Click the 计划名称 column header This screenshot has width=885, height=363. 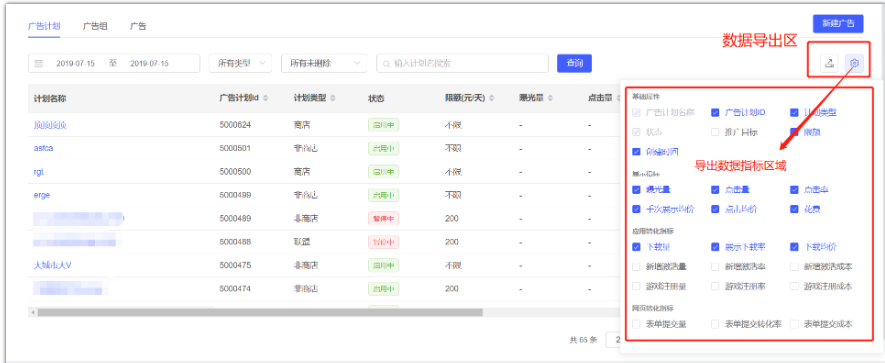coord(50,98)
